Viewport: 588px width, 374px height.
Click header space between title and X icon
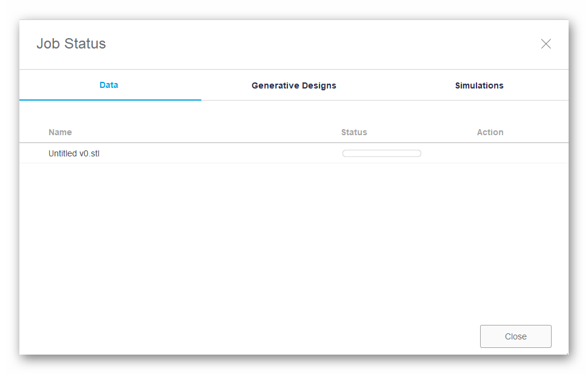pos(321,44)
